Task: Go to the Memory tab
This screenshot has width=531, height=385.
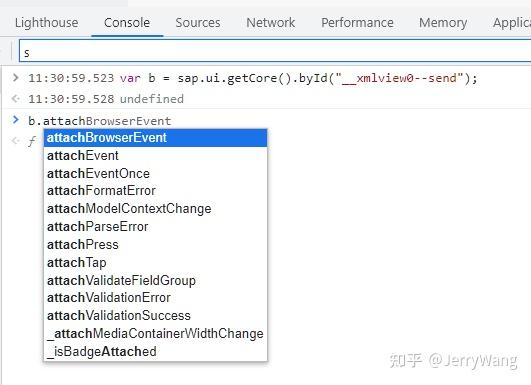Action: 443,23
